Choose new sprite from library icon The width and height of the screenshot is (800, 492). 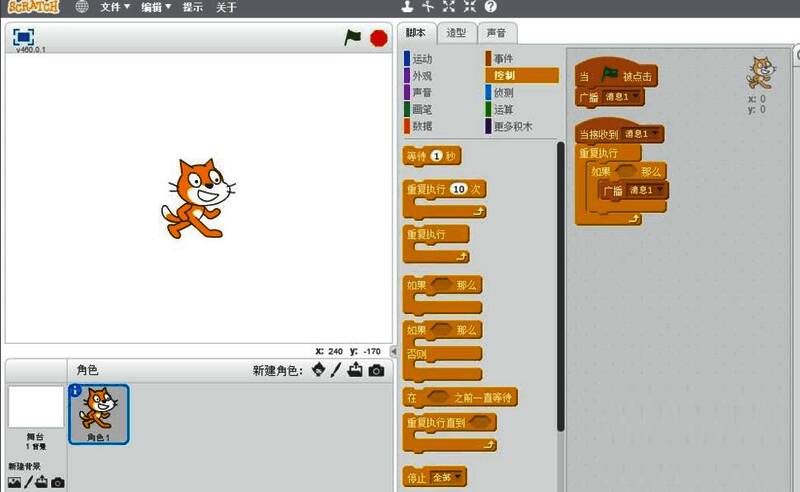coord(318,370)
